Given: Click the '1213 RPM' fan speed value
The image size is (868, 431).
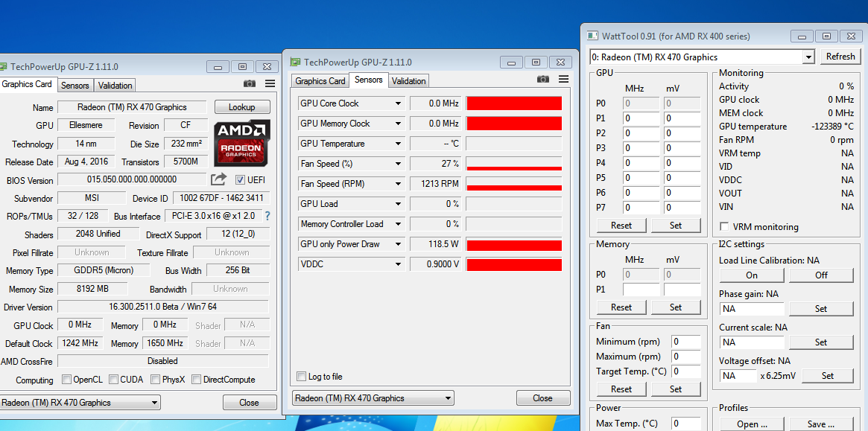Looking at the screenshot, I should click(x=436, y=184).
